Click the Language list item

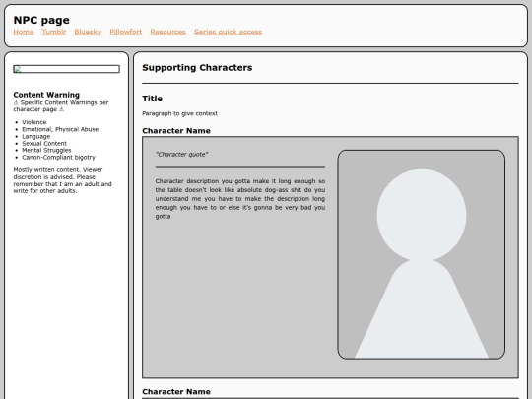36,136
